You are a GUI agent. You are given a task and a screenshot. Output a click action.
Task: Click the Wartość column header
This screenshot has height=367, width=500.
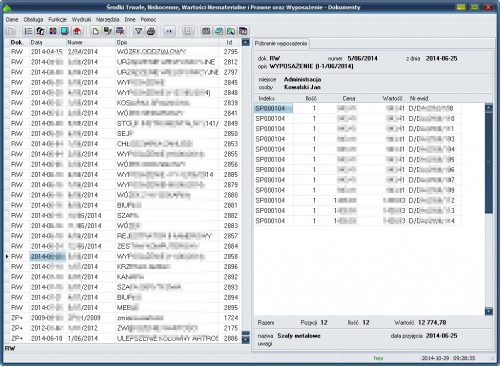pyautogui.click(x=393, y=98)
